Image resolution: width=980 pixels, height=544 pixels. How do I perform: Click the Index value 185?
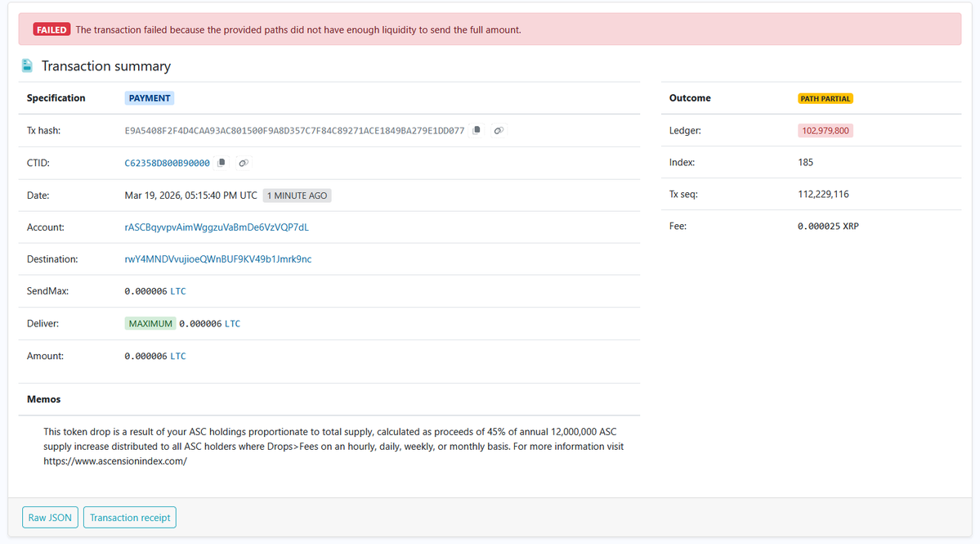point(806,163)
